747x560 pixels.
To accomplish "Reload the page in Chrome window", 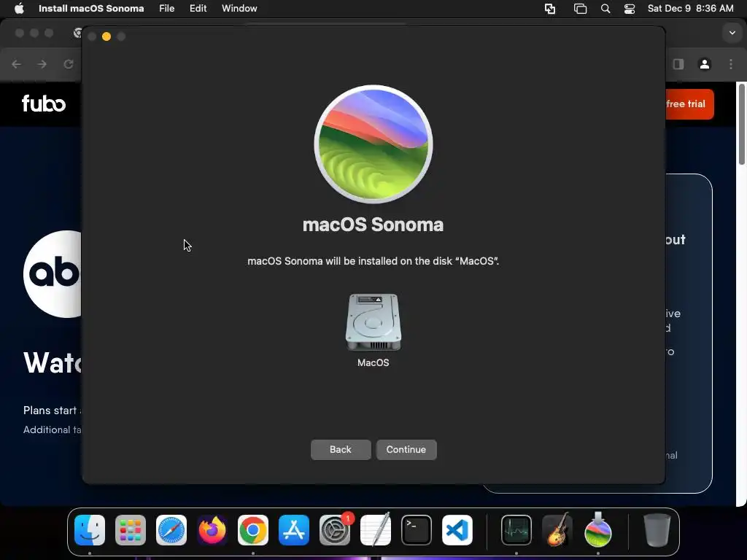I will [x=68, y=64].
